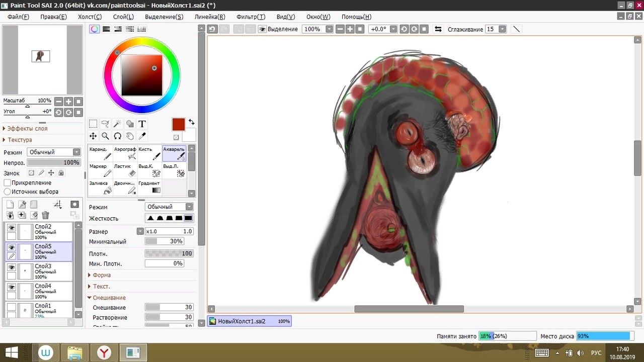Open the Фильтр menu
Image resolution: width=644 pixels, height=362 pixels.
coord(251,17)
